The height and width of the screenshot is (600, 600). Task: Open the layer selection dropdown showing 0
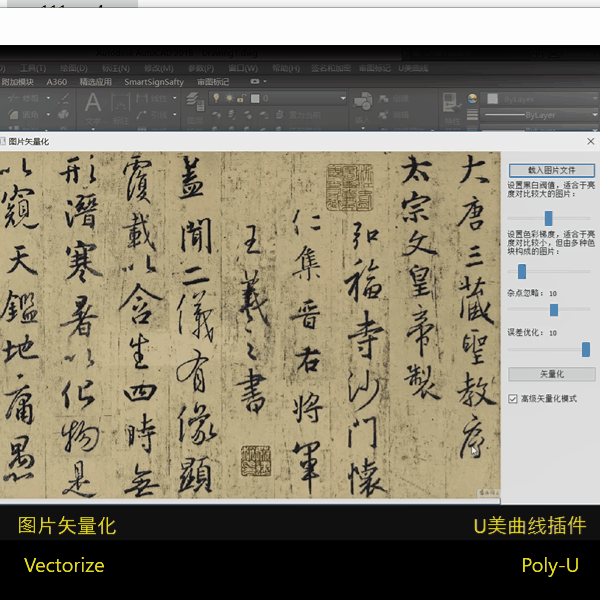click(x=278, y=98)
